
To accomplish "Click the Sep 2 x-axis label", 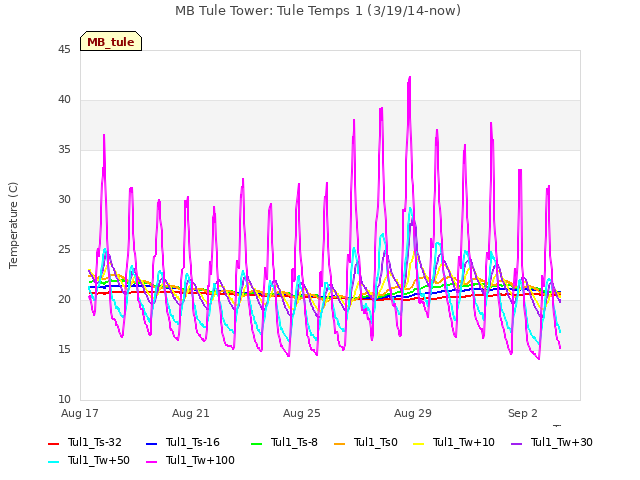I will [x=523, y=413].
